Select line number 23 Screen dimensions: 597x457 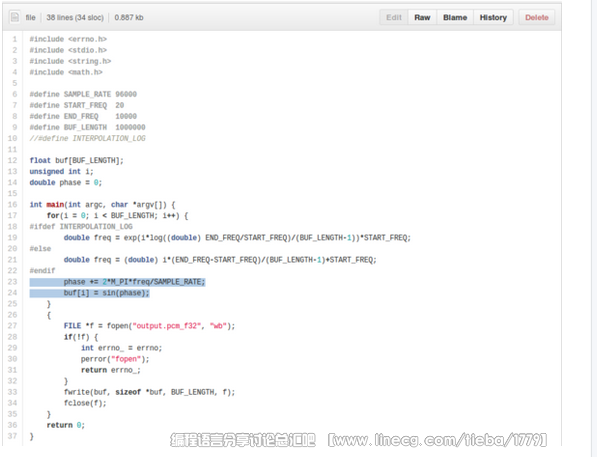[x=13, y=282]
